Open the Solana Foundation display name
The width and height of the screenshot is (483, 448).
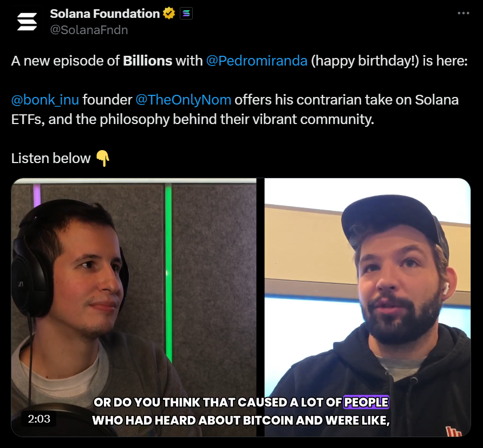coord(105,14)
